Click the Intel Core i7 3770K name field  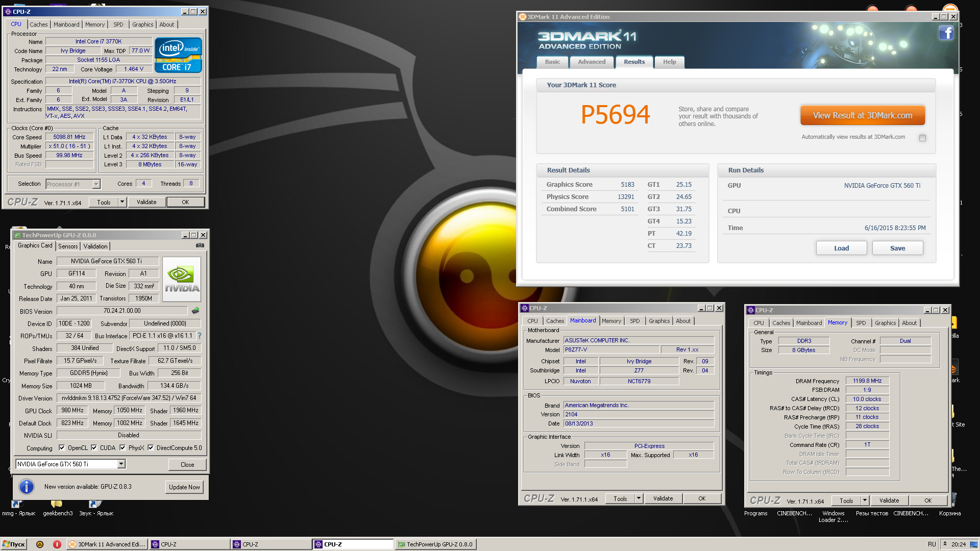pyautogui.click(x=99, y=41)
